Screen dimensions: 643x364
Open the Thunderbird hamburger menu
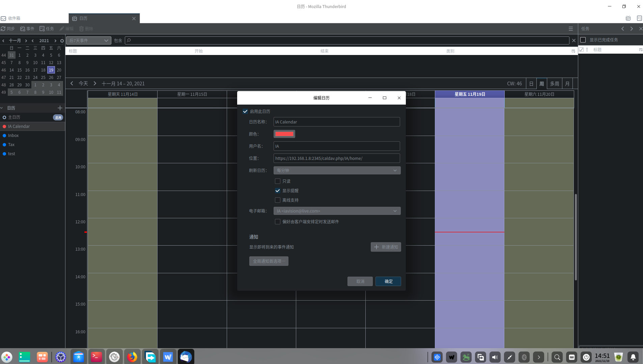click(571, 29)
